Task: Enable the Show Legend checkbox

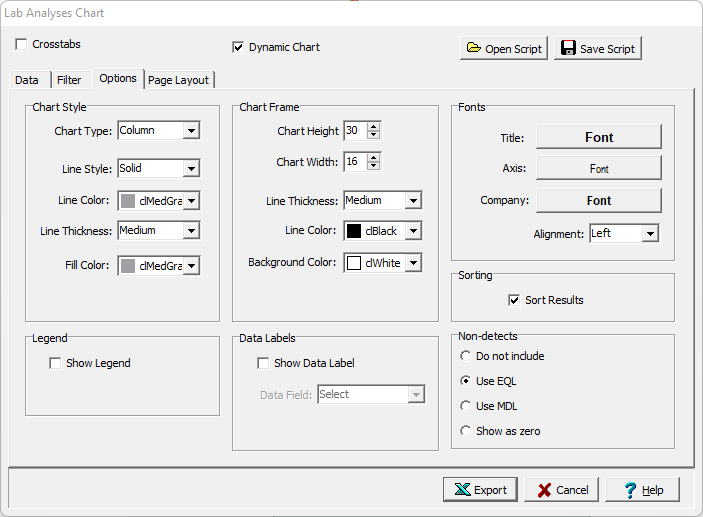Action: pyautogui.click(x=55, y=364)
